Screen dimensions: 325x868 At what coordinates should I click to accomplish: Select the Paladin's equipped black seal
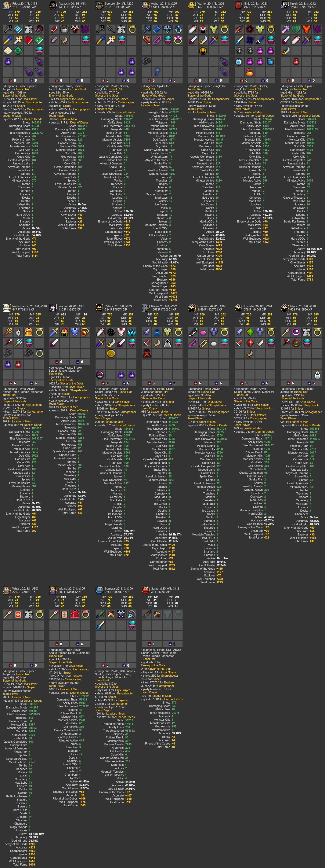pos(111,332)
